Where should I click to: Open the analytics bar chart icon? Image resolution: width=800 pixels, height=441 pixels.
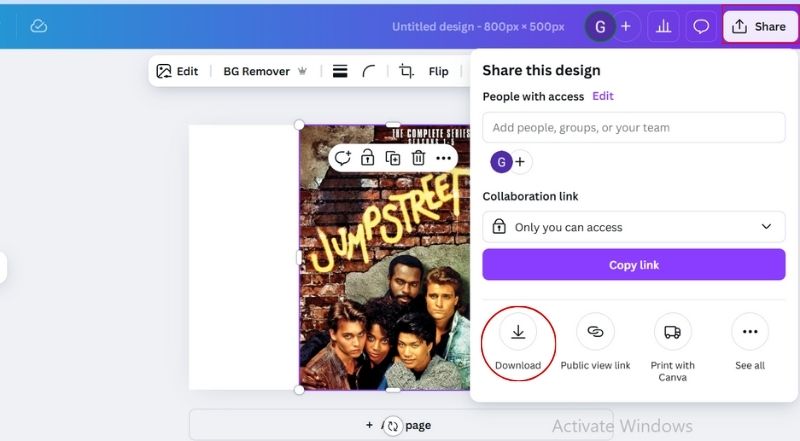click(663, 27)
